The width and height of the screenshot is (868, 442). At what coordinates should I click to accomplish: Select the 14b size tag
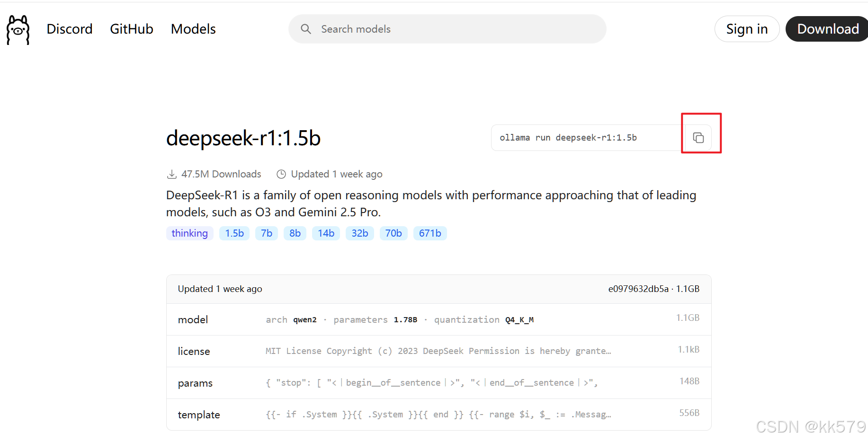[x=326, y=233]
